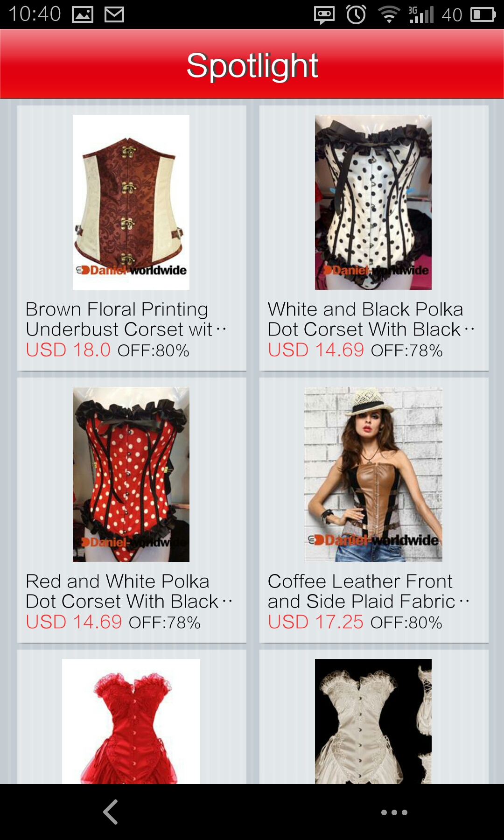Tap the picture notification icon in status bar
Image resolution: width=504 pixels, height=840 pixels.
click(x=83, y=14)
